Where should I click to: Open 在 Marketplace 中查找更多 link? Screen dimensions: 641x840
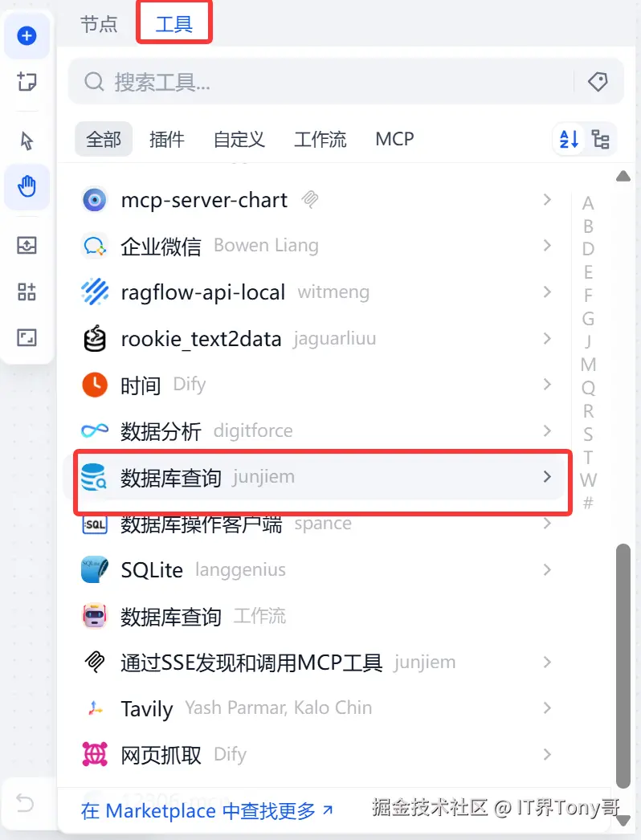click(x=207, y=811)
